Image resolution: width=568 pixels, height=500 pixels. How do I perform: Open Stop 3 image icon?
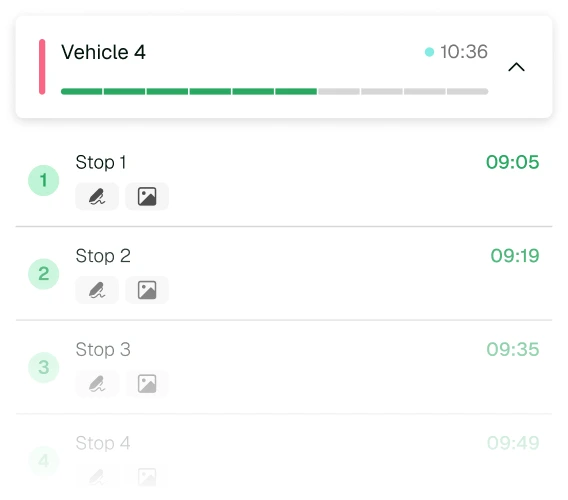click(x=147, y=384)
